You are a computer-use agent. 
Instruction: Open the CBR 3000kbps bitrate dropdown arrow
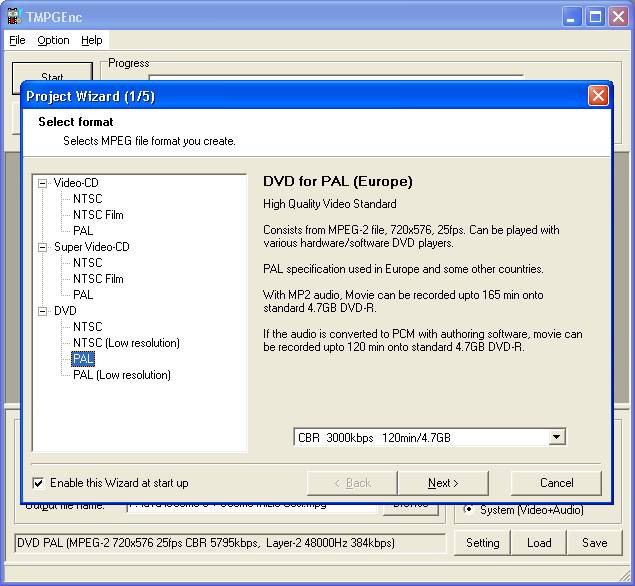557,437
